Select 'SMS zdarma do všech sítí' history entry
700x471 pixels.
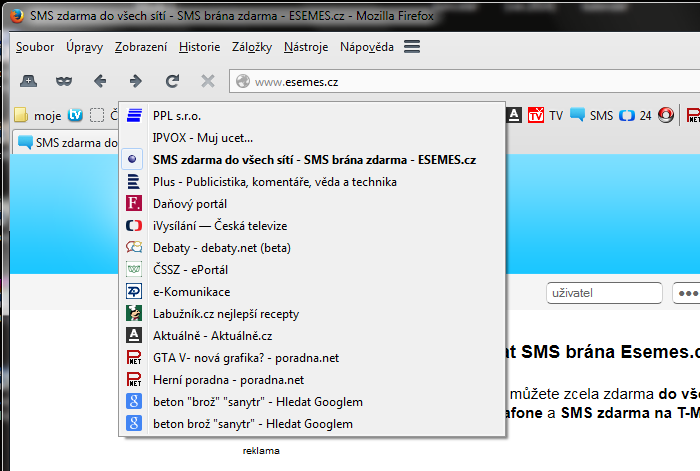tap(312, 159)
